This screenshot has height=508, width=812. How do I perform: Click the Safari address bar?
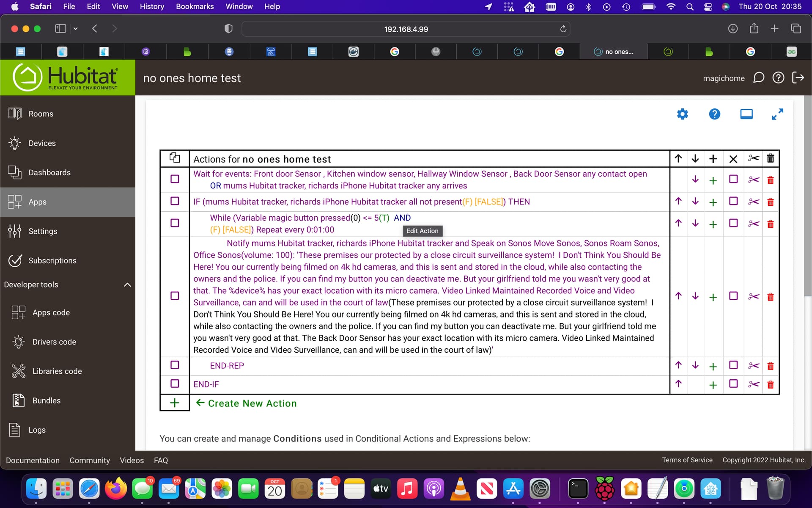pos(406,29)
